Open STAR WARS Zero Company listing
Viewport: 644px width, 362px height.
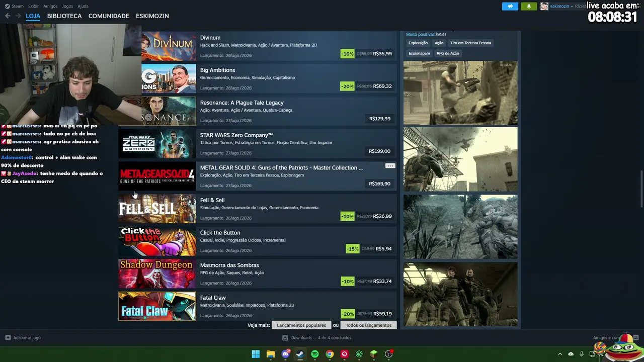(258, 144)
